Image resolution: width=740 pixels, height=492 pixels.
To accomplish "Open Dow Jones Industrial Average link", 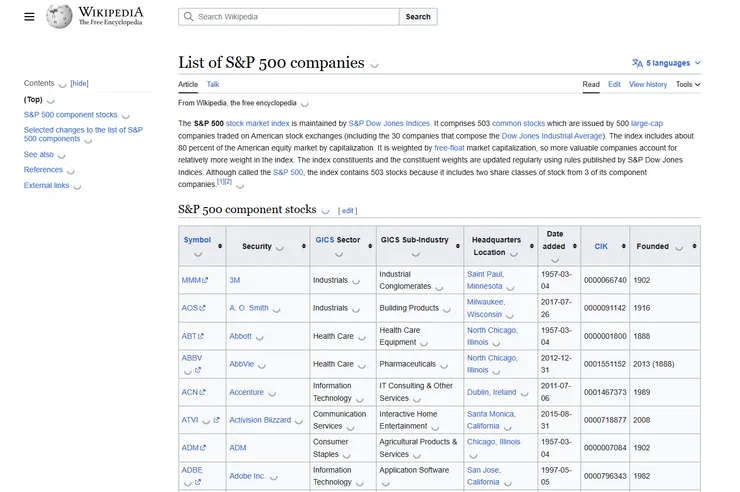I will tap(552, 136).
